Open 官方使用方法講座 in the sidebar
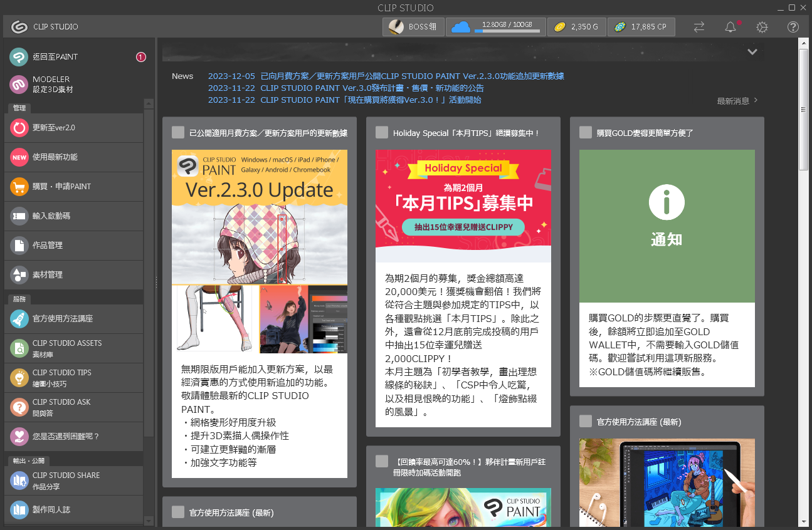Image resolution: width=812 pixels, height=530 pixels. [73, 319]
